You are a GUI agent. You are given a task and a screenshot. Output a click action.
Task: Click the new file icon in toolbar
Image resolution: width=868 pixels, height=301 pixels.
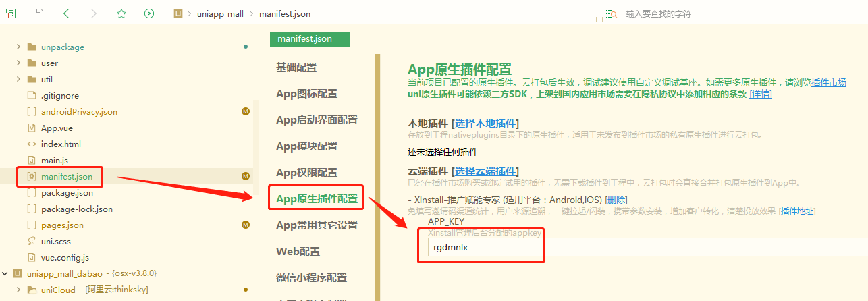tap(11, 13)
